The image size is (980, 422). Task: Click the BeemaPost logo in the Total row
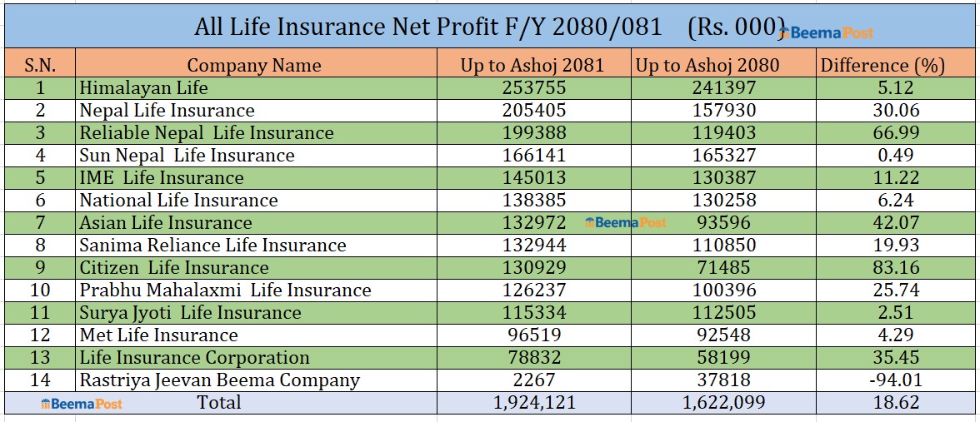[x=82, y=404]
